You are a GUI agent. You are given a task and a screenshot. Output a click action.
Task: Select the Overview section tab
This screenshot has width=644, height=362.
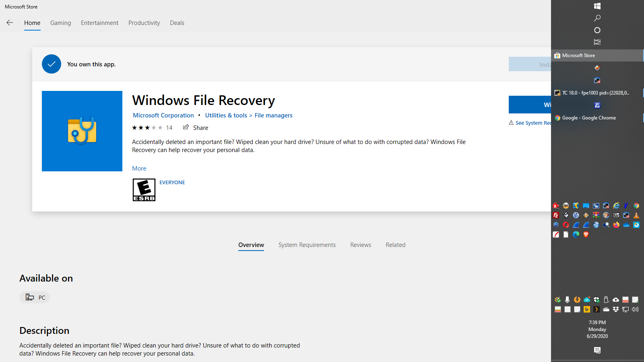pos(251,245)
